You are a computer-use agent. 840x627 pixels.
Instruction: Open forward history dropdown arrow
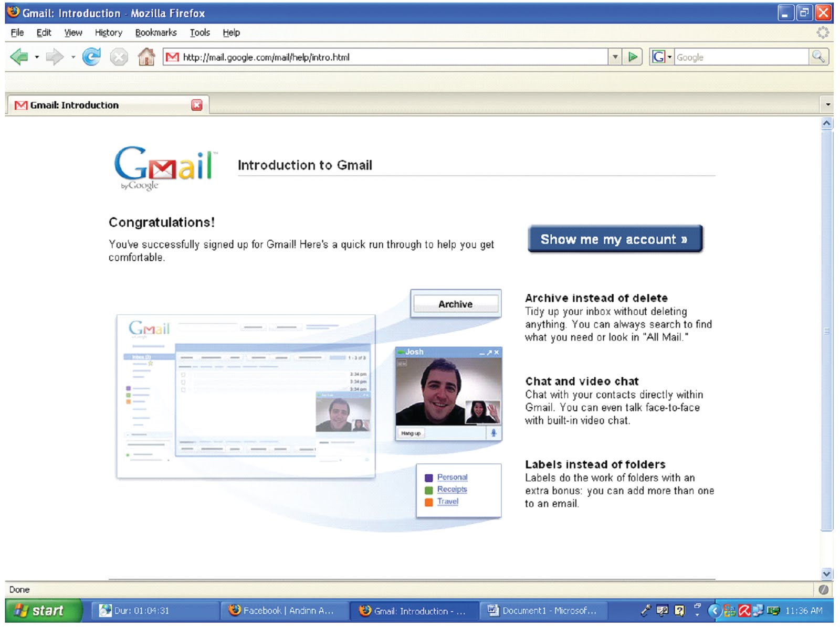pos(73,57)
